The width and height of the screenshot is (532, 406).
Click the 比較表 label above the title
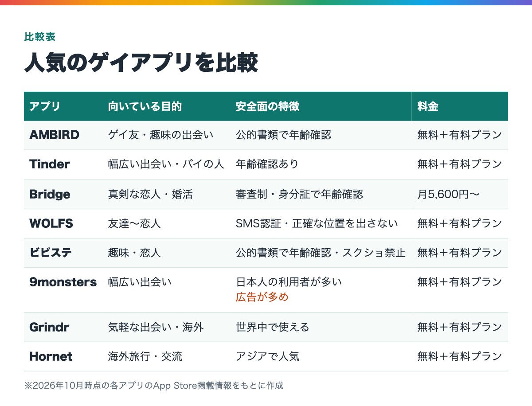pyautogui.click(x=40, y=37)
